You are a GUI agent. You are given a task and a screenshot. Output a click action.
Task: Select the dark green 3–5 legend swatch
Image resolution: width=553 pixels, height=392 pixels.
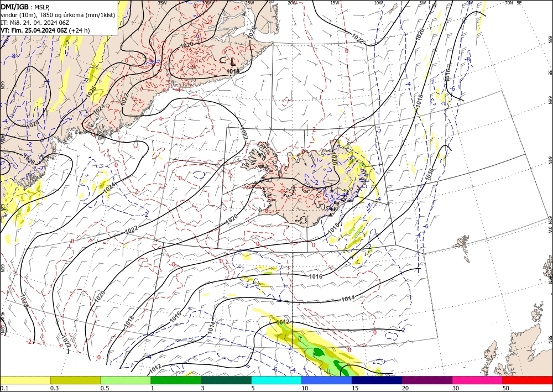coord(226,380)
